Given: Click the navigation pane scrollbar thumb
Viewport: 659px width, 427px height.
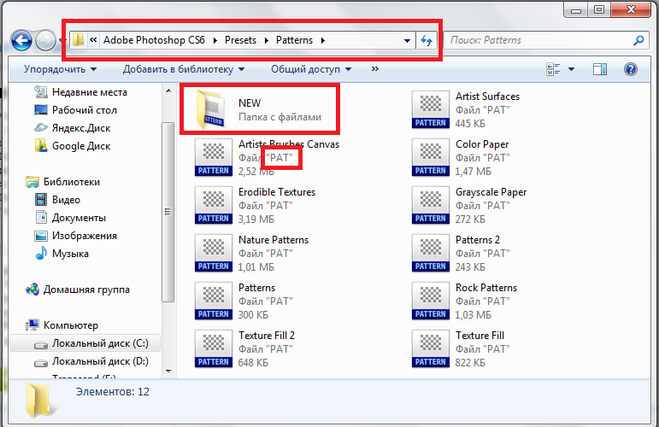Looking at the screenshot, I should pyautogui.click(x=168, y=212).
